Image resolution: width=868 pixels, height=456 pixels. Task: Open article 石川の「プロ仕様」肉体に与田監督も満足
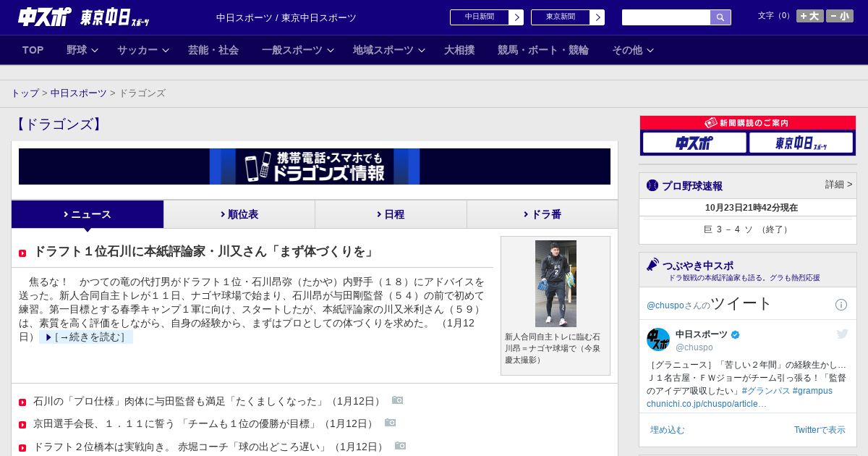tap(208, 401)
